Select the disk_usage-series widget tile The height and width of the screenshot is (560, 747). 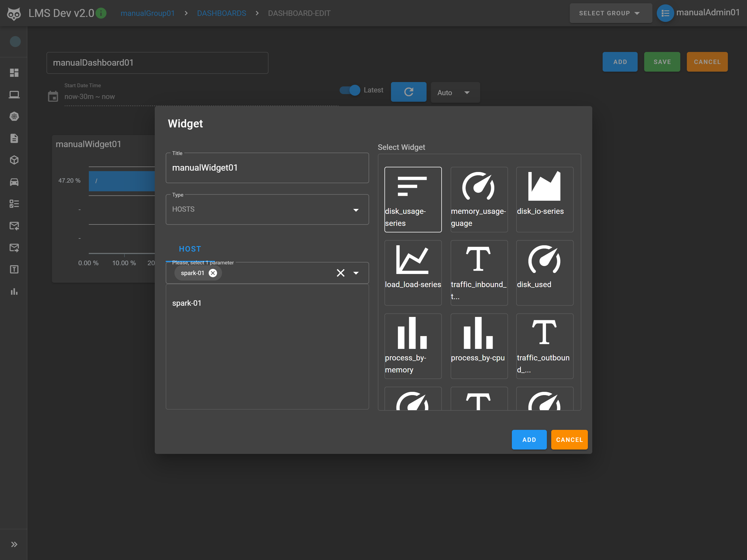click(413, 199)
